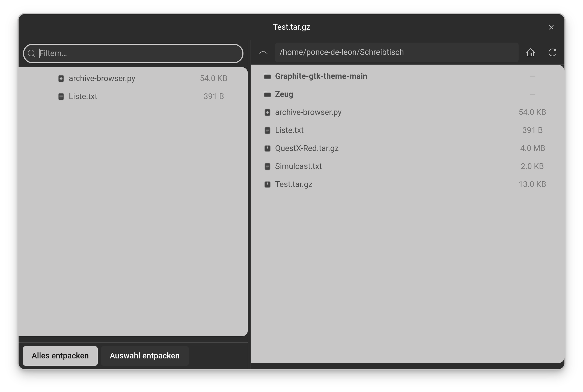Image resolution: width=583 pixels, height=392 pixels.
Task: Open the Zeug folder entry
Action: (x=284, y=94)
